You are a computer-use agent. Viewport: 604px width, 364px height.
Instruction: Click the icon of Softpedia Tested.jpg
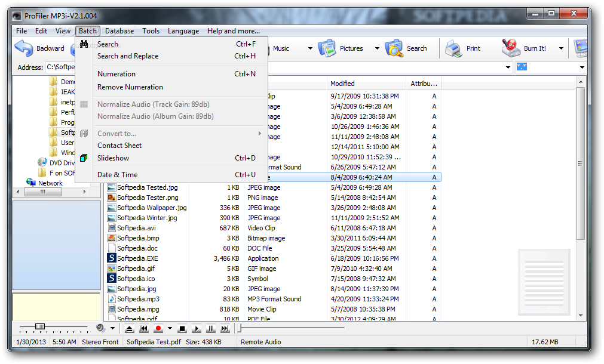112,187
